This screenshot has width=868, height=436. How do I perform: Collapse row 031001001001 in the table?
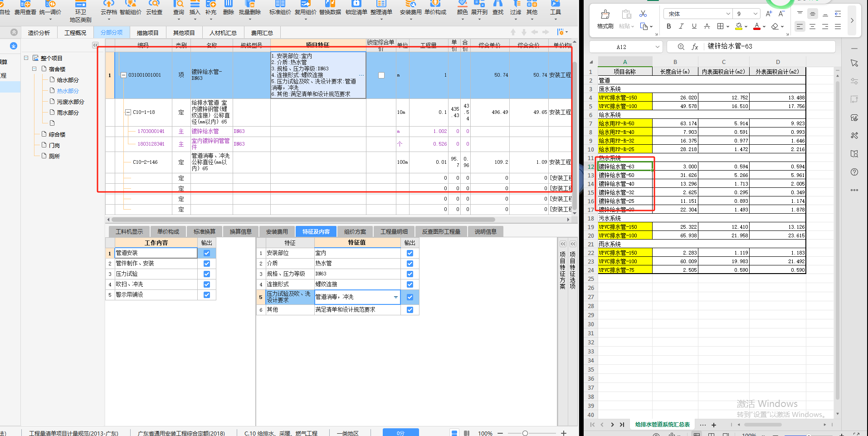(x=123, y=75)
